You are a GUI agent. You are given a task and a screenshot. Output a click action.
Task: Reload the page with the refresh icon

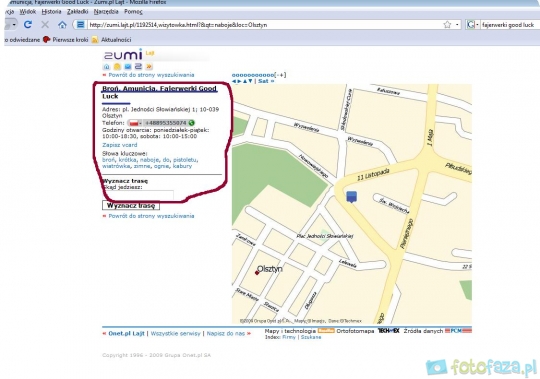[28, 24]
